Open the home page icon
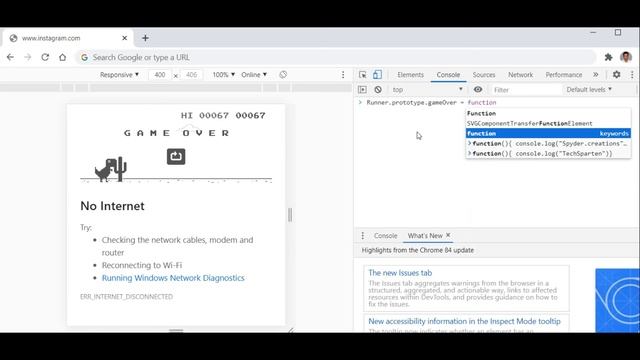Viewport: 640px width, 360px height. click(62, 57)
